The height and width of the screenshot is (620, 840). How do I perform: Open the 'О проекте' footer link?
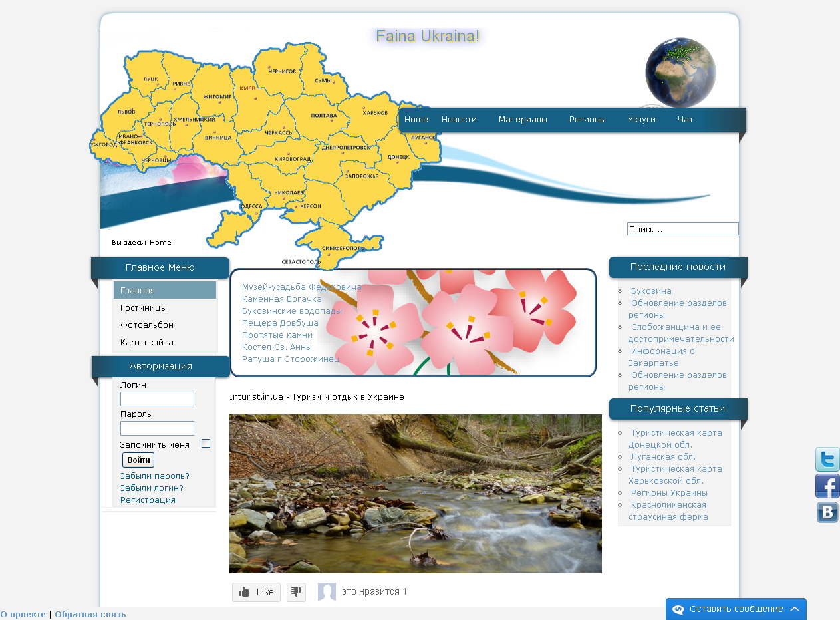(23, 615)
